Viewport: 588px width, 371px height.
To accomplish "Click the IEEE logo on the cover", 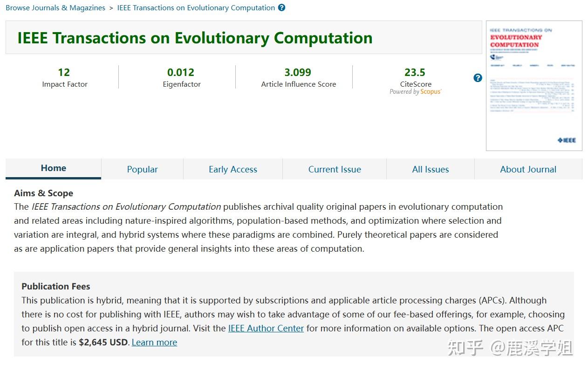I will pyautogui.click(x=566, y=140).
